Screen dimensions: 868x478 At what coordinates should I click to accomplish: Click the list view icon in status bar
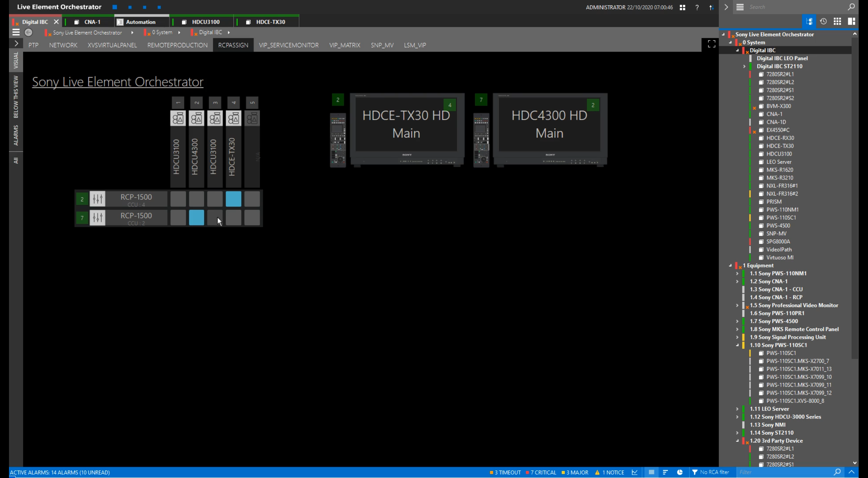pos(651,472)
